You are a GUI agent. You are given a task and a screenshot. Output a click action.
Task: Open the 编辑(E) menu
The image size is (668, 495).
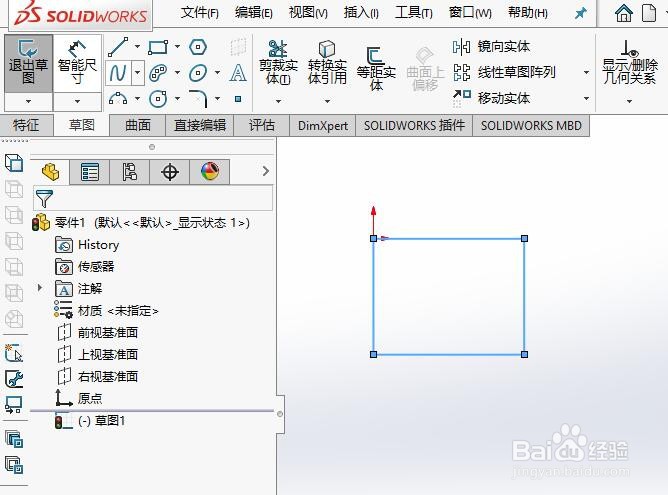253,13
